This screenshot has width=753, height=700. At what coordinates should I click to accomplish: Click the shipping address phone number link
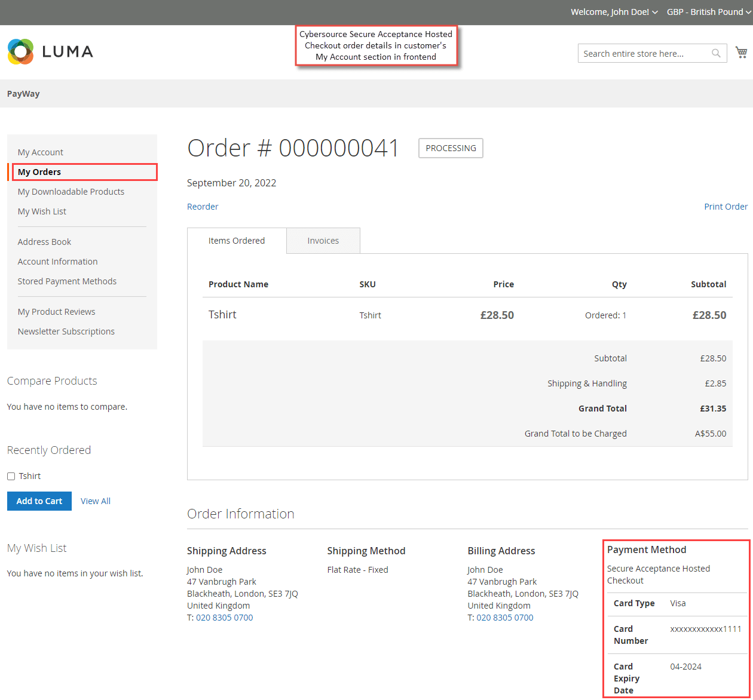pyautogui.click(x=224, y=618)
